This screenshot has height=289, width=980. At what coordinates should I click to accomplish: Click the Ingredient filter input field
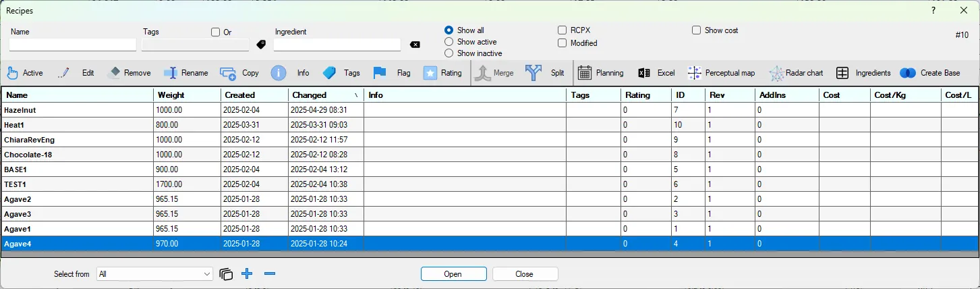pos(337,45)
